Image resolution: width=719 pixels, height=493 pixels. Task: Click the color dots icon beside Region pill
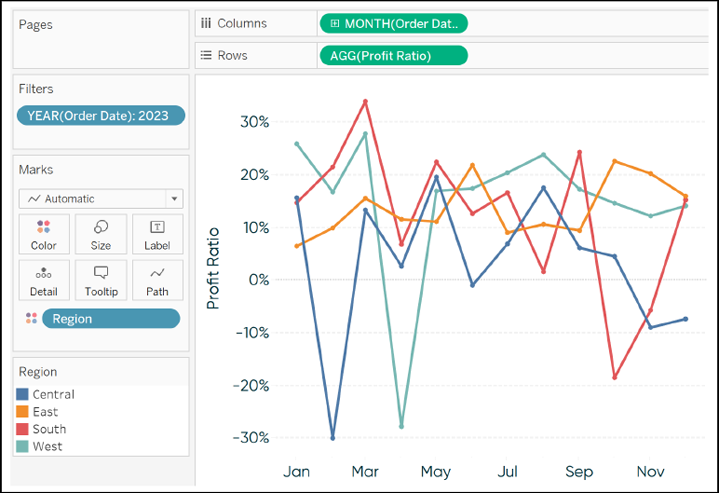click(x=31, y=318)
